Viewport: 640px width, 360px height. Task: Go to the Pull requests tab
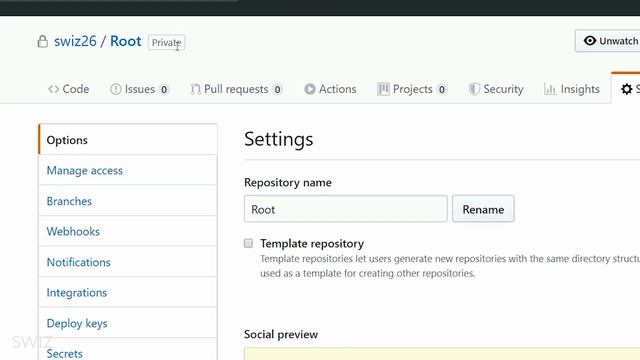click(236, 89)
